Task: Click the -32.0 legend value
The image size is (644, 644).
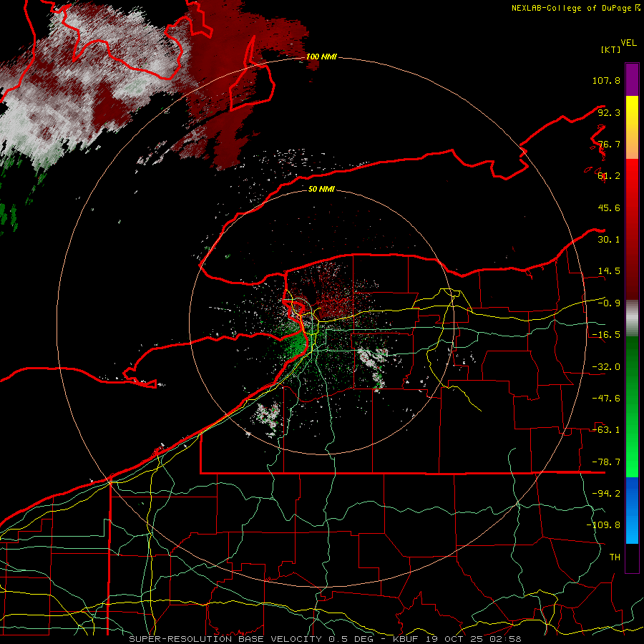Action: pos(606,367)
